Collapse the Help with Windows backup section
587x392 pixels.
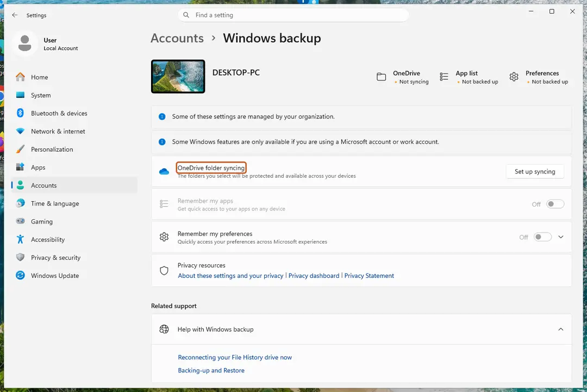pos(561,329)
